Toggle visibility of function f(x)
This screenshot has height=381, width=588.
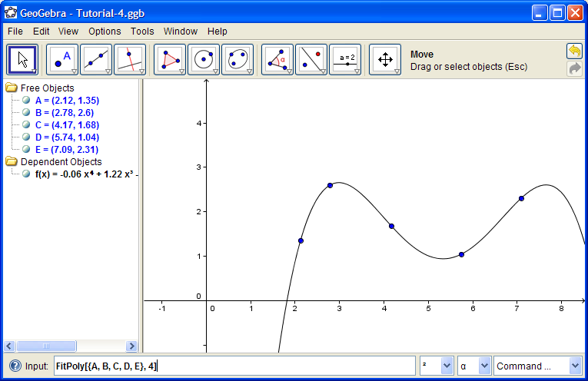(26, 174)
